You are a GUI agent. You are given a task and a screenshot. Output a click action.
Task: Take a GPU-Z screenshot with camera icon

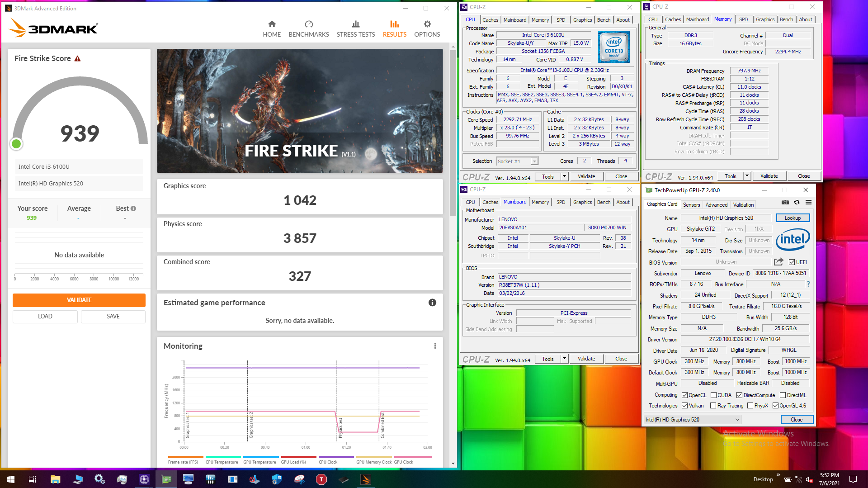click(785, 202)
